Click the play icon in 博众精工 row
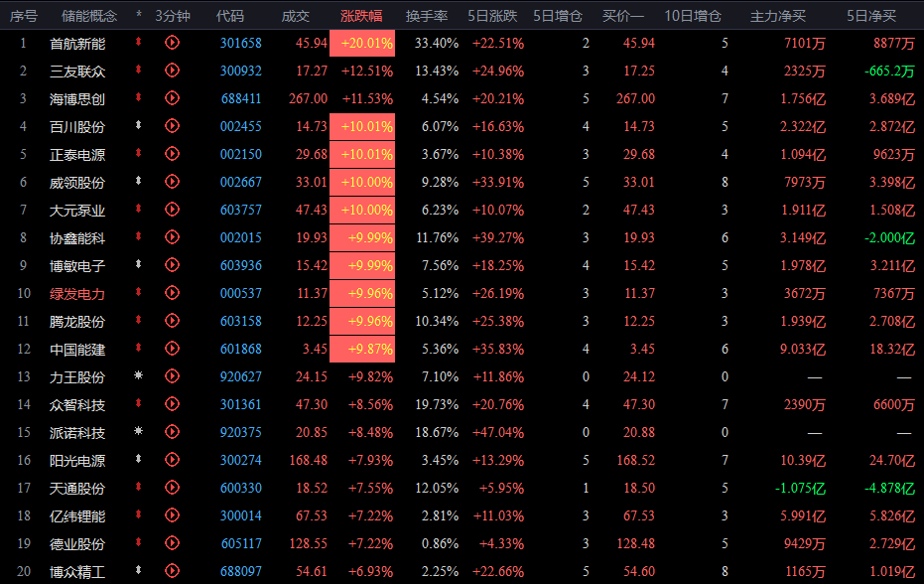Screen dimensions: 924x584 (x=172, y=571)
